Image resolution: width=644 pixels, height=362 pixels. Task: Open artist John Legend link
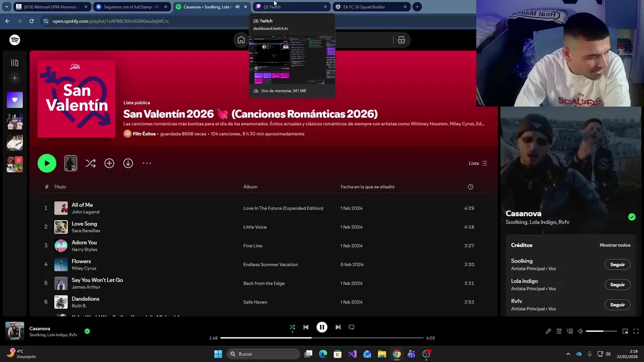(x=86, y=212)
